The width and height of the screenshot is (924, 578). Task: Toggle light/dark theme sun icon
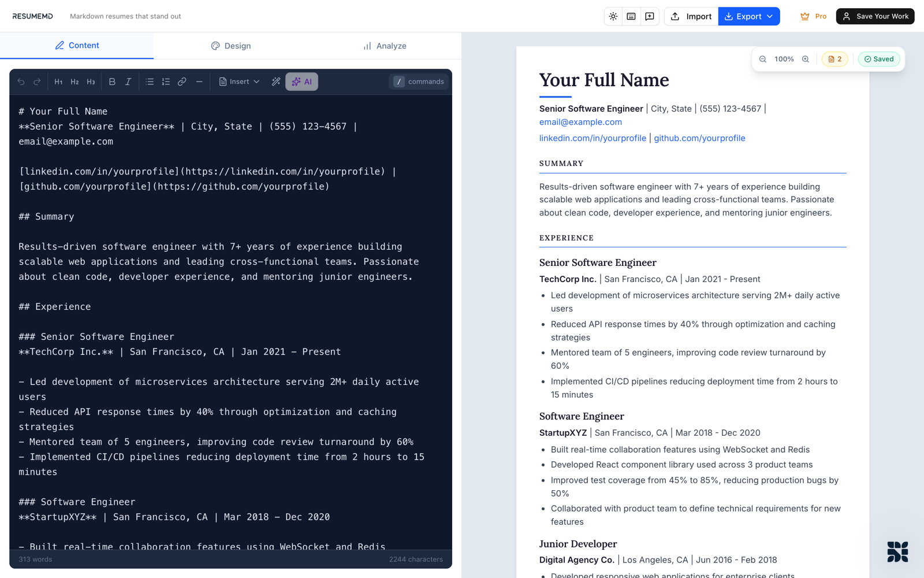tap(613, 16)
